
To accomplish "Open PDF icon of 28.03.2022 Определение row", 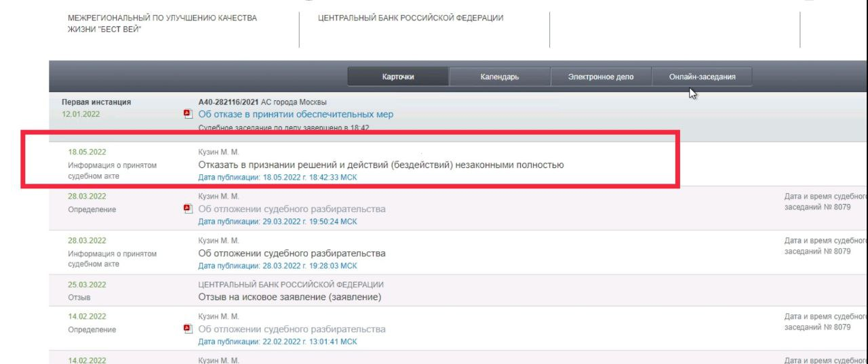I will [x=188, y=209].
